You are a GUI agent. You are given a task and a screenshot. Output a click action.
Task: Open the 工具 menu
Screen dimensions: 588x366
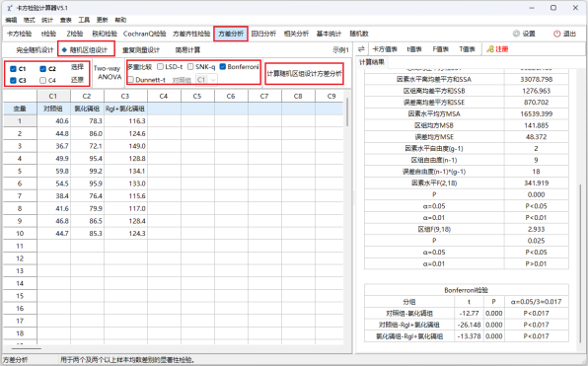(84, 20)
